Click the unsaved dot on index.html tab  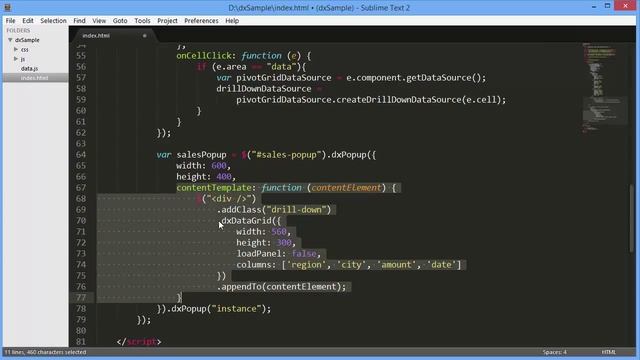coord(144,36)
